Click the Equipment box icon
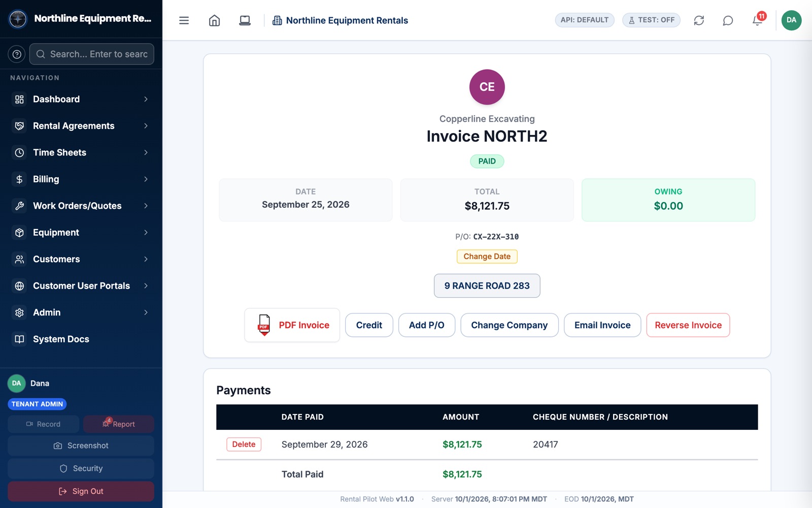Screen dimensions: 812x508 coord(19,233)
